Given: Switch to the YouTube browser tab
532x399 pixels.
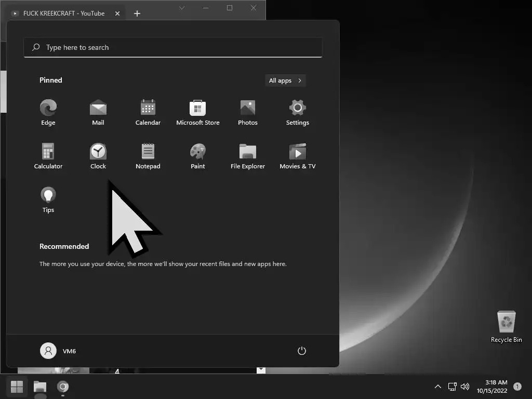Looking at the screenshot, I should click(64, 14).
